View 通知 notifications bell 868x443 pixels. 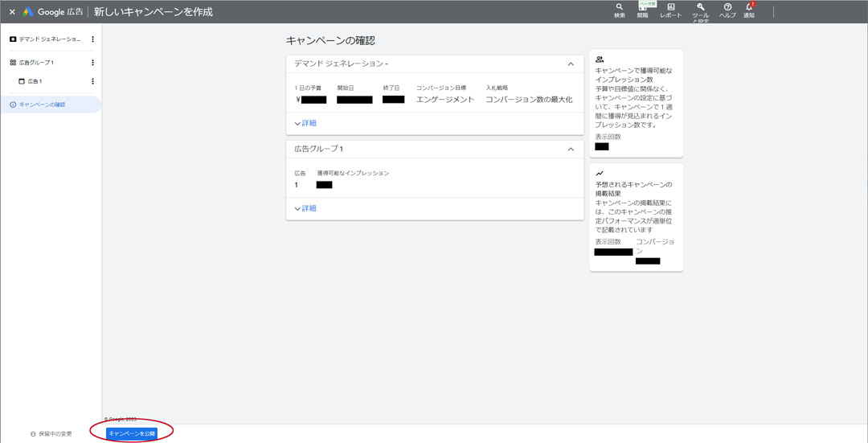tap(749, 10)
